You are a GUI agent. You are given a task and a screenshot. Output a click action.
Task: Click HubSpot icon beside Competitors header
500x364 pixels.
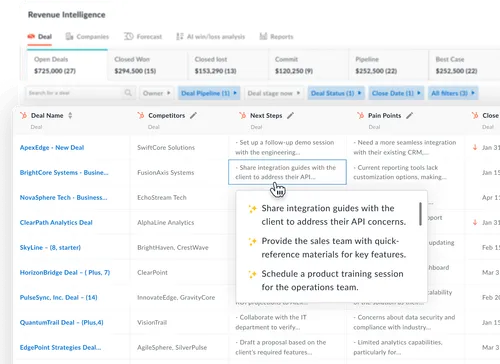141,116
